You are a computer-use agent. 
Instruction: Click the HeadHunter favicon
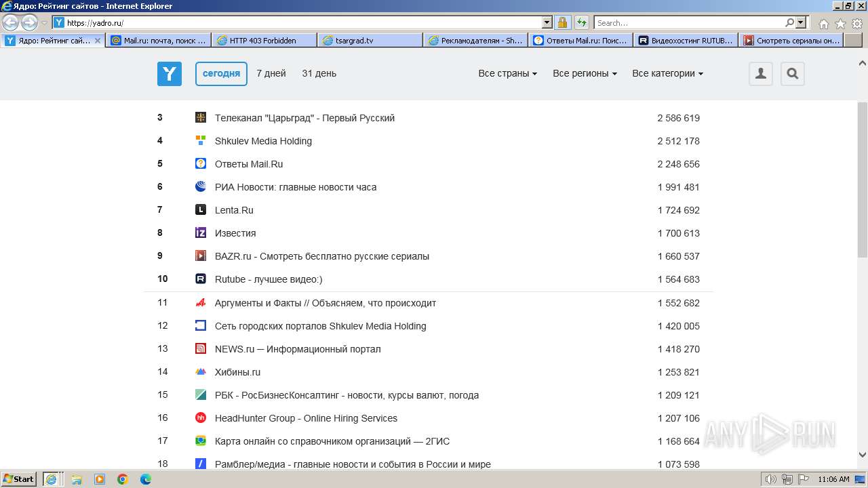[201, 418]
